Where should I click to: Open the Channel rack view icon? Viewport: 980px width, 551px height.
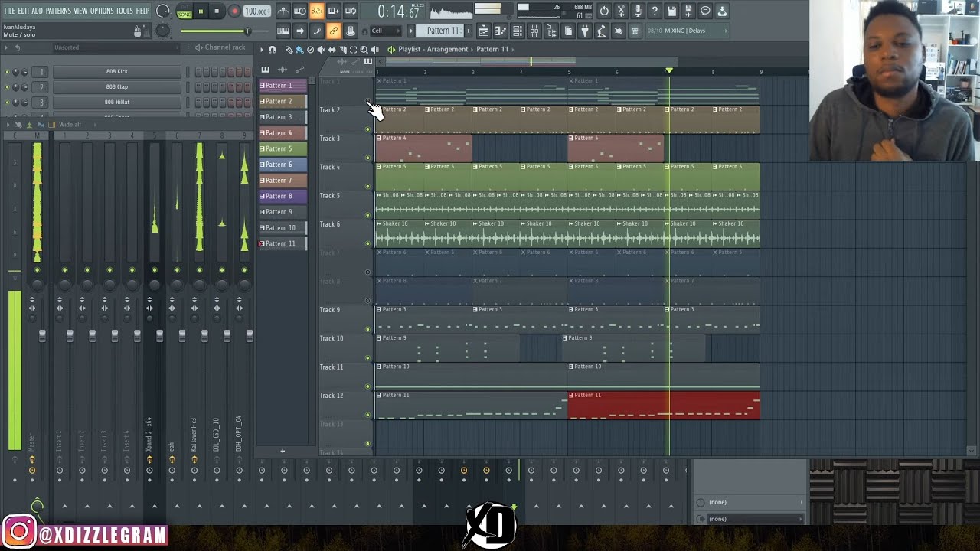pos(518,31)
